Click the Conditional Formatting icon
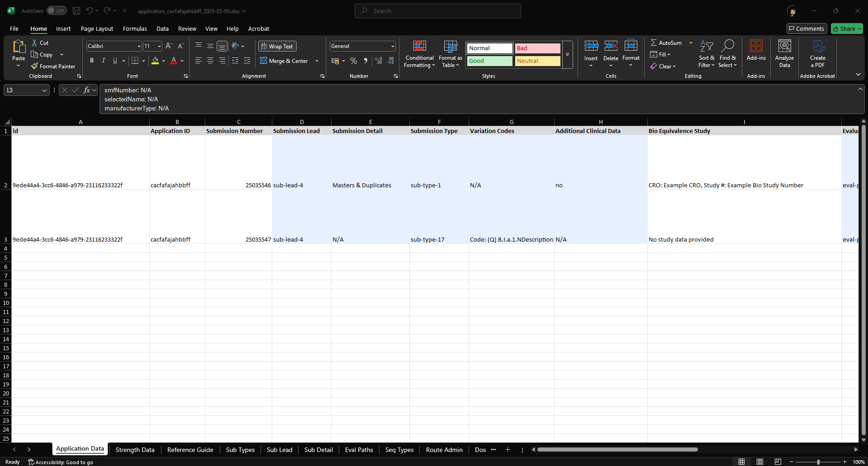 [419, 46]
